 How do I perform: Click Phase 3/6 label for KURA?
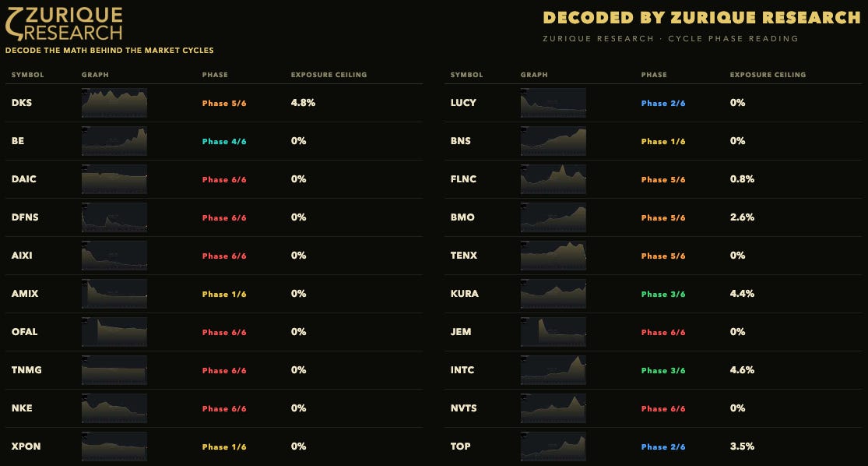(x=663, y=295)
